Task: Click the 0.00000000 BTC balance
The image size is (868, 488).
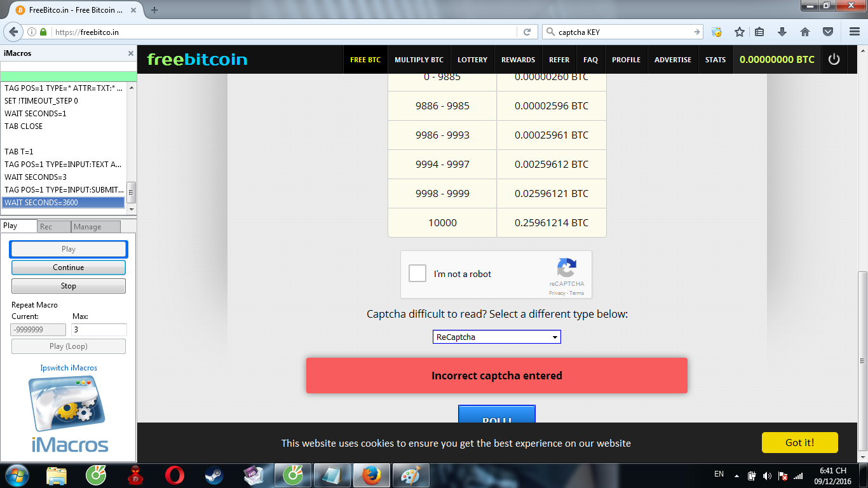Action: coord(776,59)
